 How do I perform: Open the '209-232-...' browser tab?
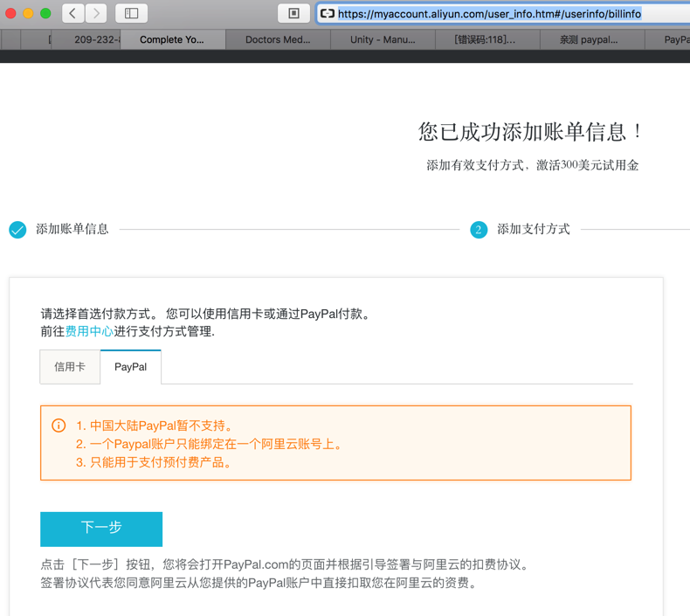tap(96, 39)
